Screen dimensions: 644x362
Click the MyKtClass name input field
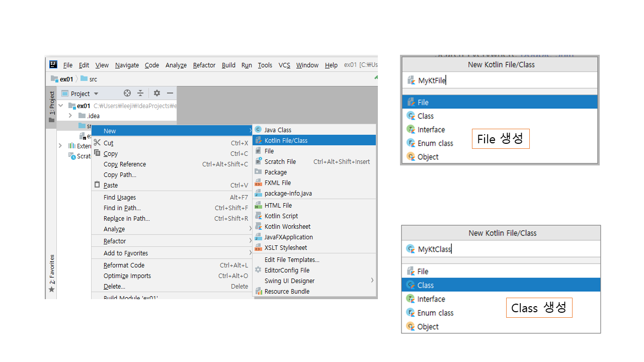pyautogui.click(x=503, y=249)
